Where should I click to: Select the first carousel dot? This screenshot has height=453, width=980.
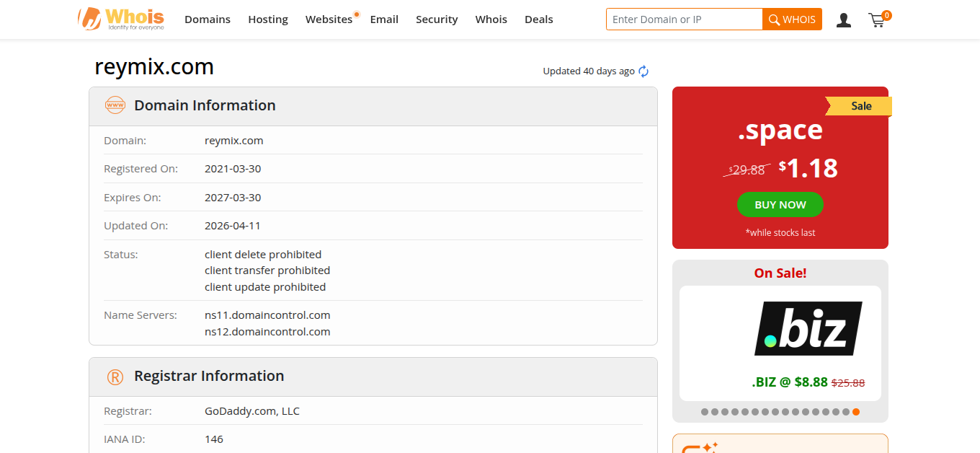(705, 412)
